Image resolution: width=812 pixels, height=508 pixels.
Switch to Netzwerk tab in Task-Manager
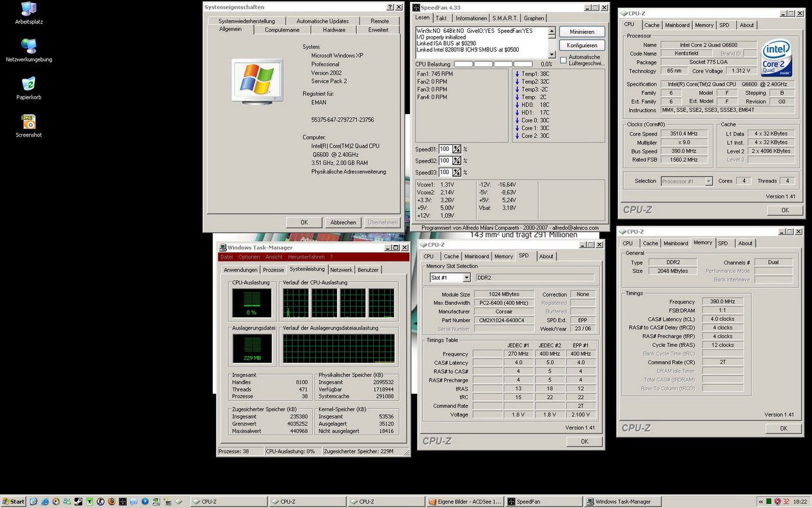click(342, 269)
